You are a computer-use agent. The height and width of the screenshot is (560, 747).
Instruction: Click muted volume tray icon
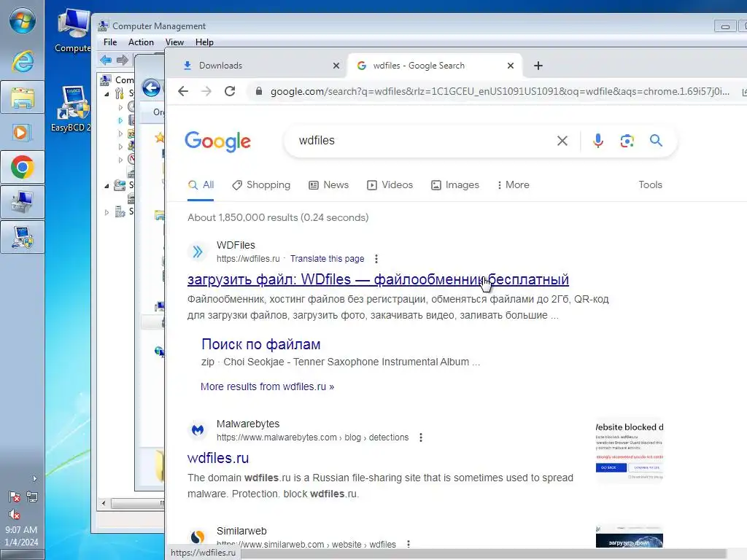[x=15, y=514]
